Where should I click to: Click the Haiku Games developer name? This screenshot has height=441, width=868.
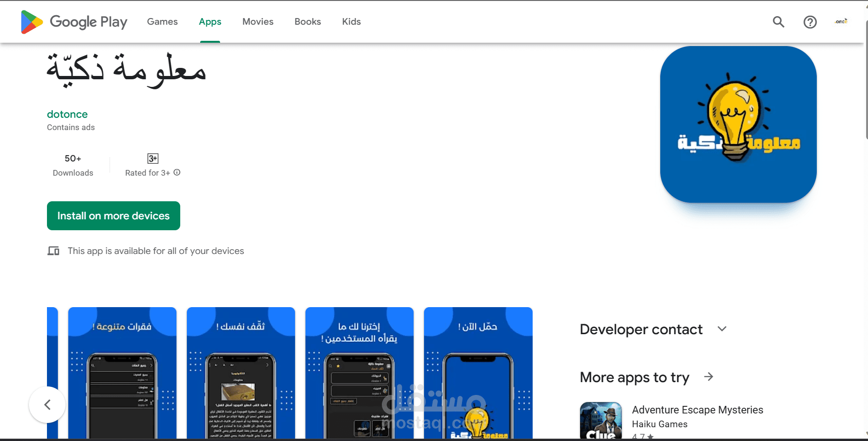pyautogui.click(x=659, y=424)
